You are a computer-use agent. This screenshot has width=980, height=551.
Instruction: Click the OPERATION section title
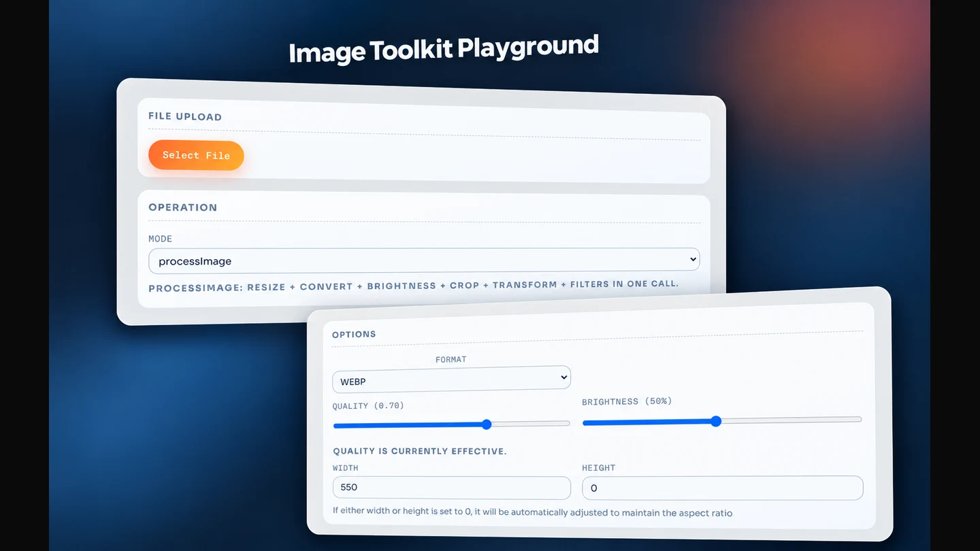183,207
